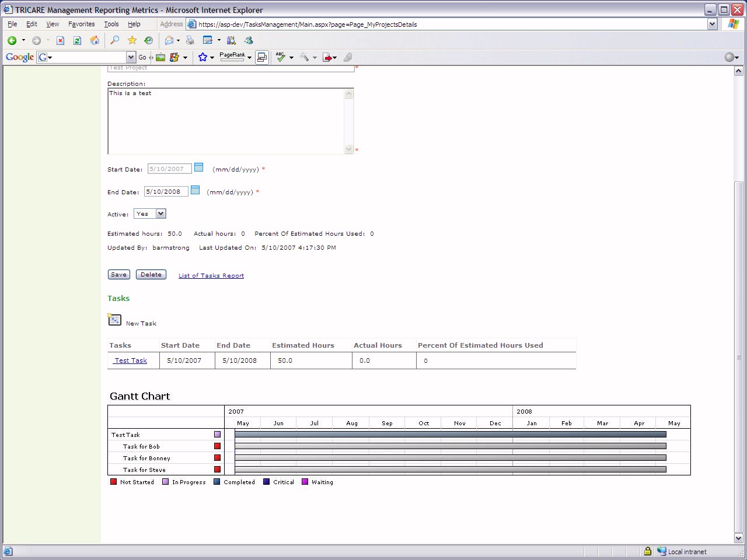747x560 pixels.
Task: Open the Tools menu
Action: pos(111,24)
